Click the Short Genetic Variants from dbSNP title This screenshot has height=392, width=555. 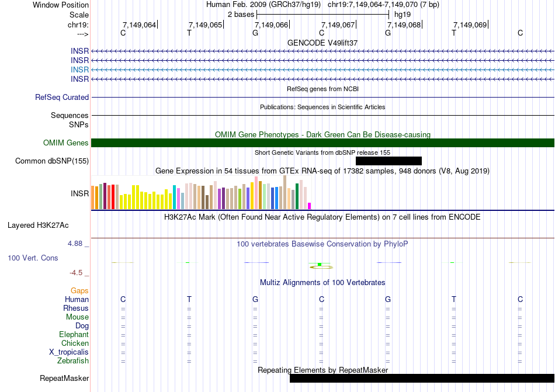(x=322, y=153)
